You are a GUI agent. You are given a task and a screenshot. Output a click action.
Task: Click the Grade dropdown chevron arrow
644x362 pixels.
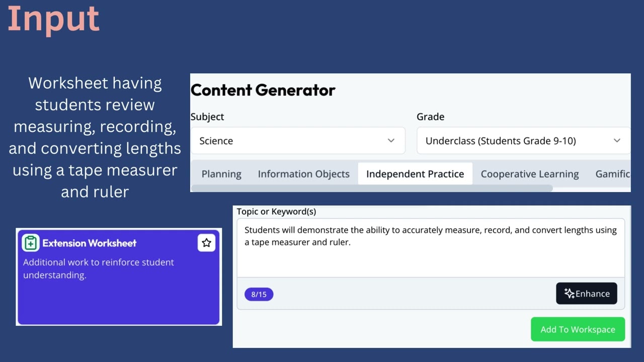[617, 141]
